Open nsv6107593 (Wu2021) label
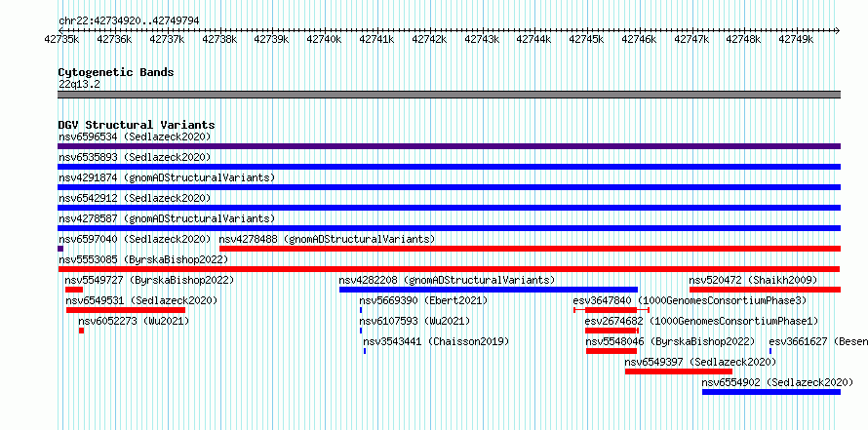The image size is (868, 430). point(414,321)
